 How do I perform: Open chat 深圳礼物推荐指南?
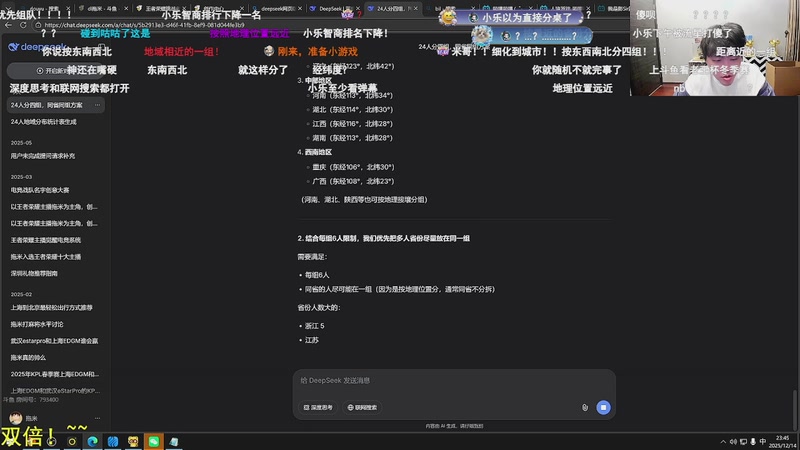tap(34, 273)
